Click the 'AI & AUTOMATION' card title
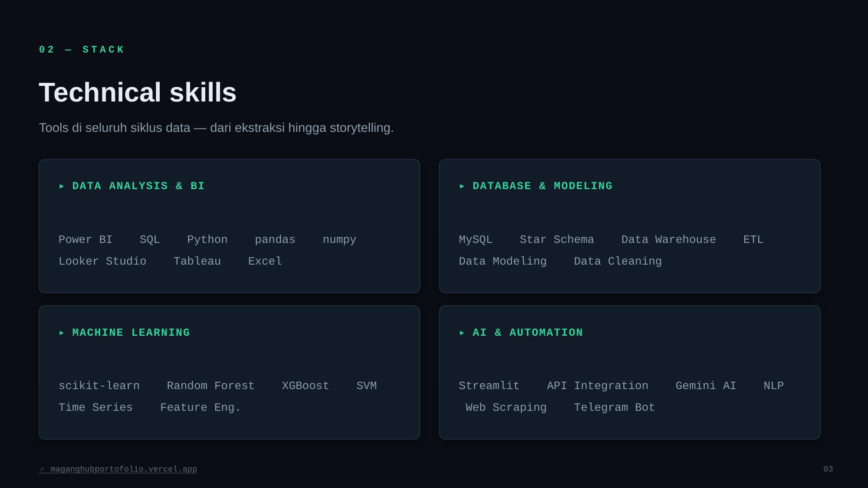This screenshot has height=488, width=868. click(x=528, y=333)
